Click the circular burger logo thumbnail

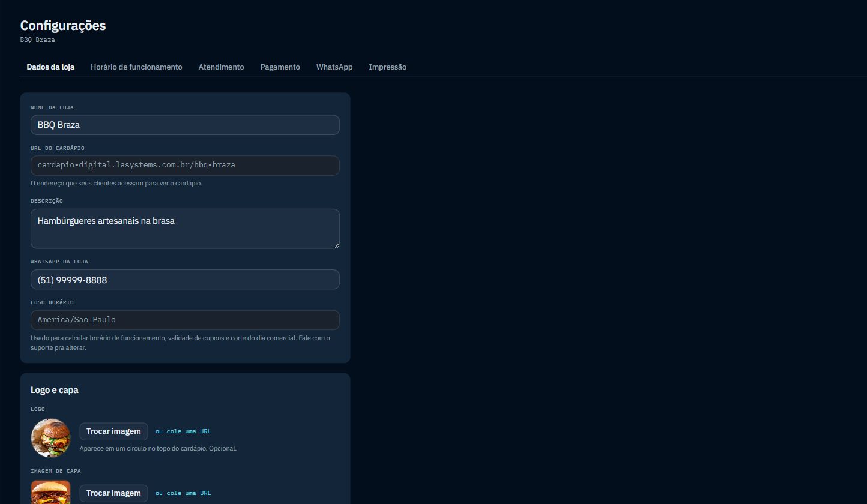pos(50,438)
